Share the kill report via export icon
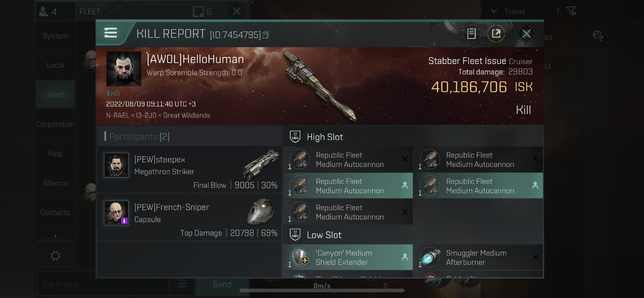This screenshot has height=298, width=644. click(496, 34)
